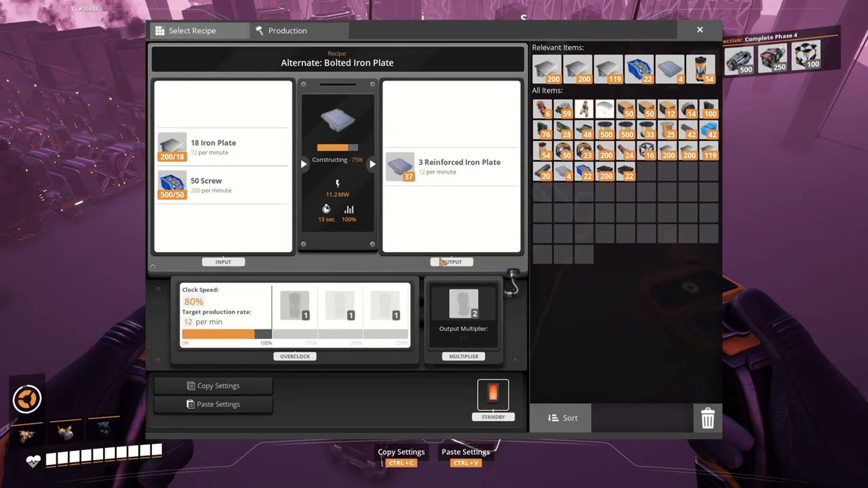Select the frame item stack of 16

[x=646, y=150]
